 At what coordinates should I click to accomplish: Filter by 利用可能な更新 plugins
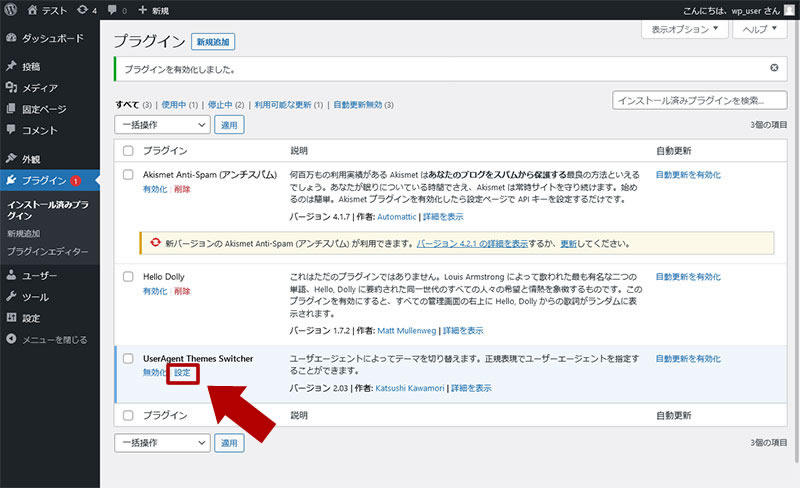pos(283,105)
